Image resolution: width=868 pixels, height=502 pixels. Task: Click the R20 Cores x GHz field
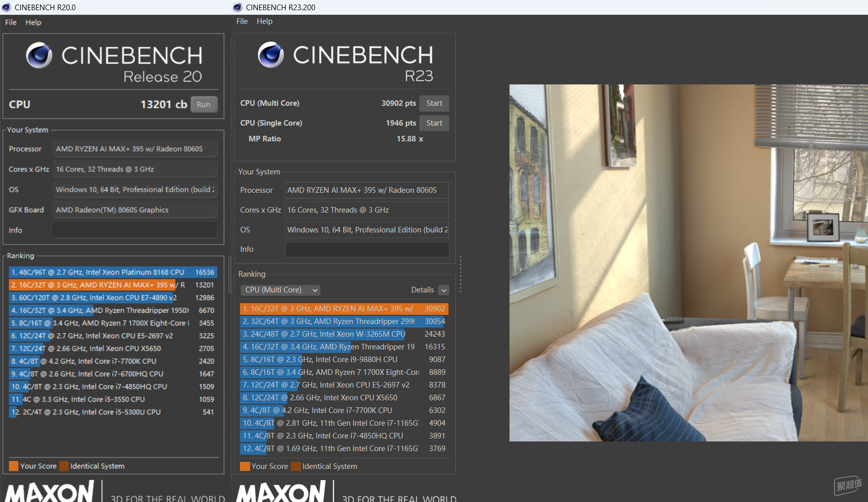pyautogui.click(x=135, y=169)
